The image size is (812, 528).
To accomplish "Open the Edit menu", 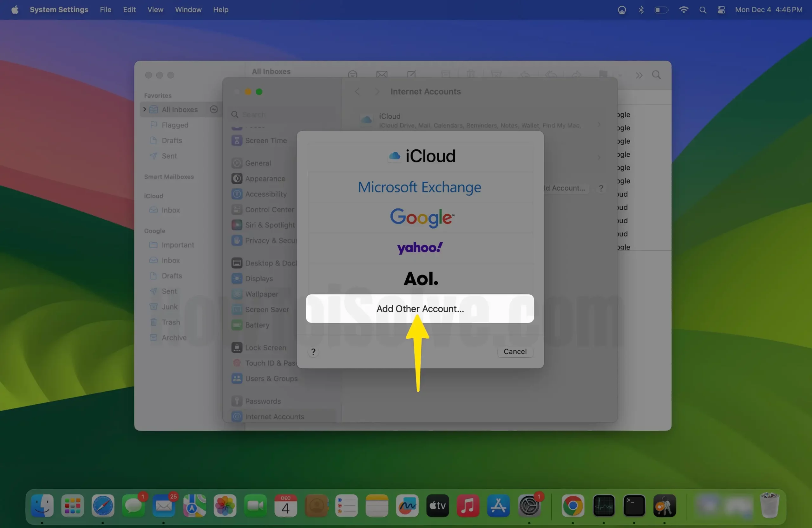I will point(129,10).
